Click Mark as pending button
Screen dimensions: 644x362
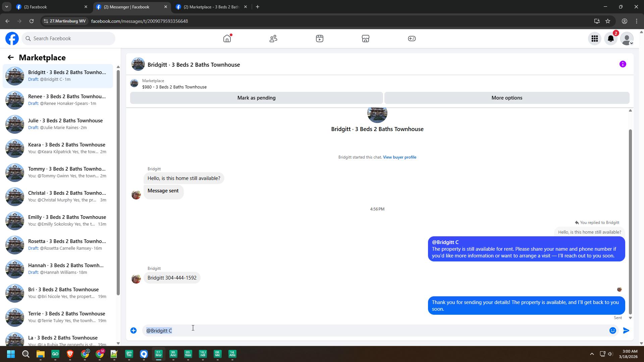257,98
